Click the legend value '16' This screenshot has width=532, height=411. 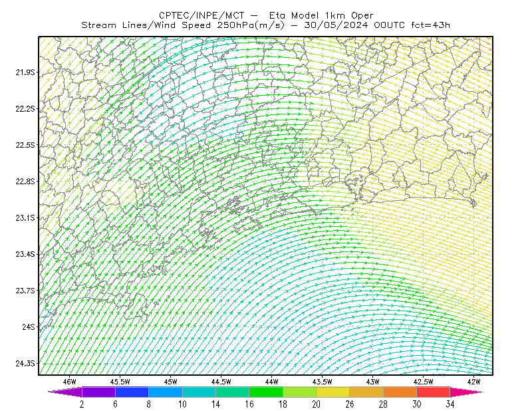(249, 404)
